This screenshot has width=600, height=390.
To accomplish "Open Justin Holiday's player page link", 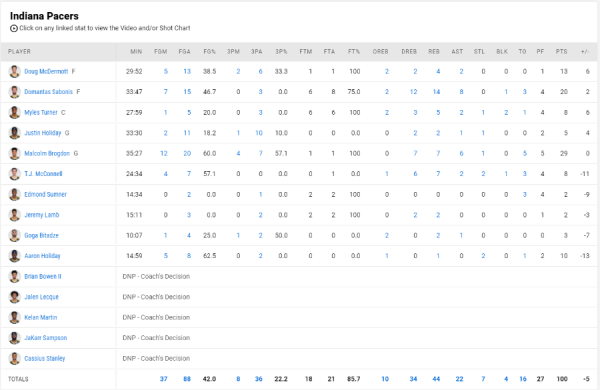I will pyautogui.click(x=43, y=133).
